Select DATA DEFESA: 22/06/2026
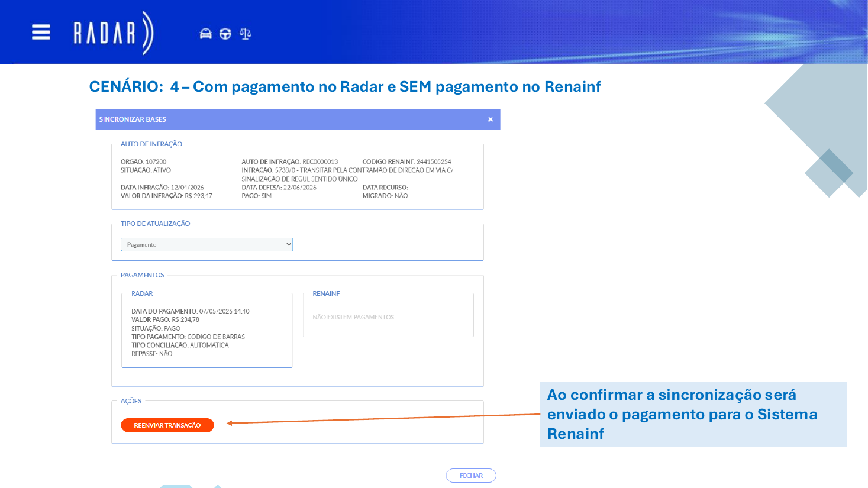The height and width of the screenshot is (488, 868). (279, 188)
